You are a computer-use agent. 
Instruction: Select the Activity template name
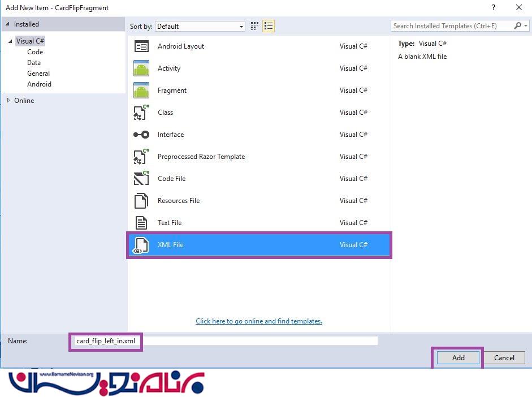pos(169,68)
